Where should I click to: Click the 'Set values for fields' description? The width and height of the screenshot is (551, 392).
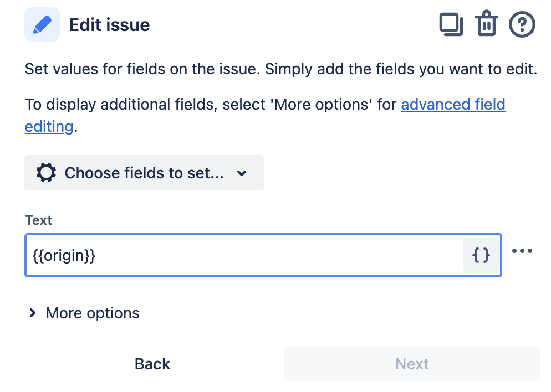[280, 71]
